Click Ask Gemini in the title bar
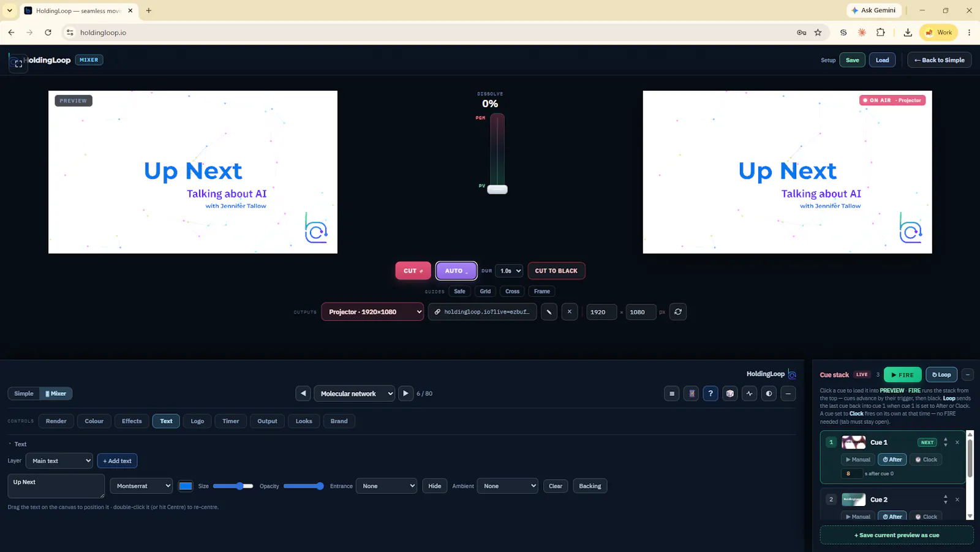 point(873,10)
